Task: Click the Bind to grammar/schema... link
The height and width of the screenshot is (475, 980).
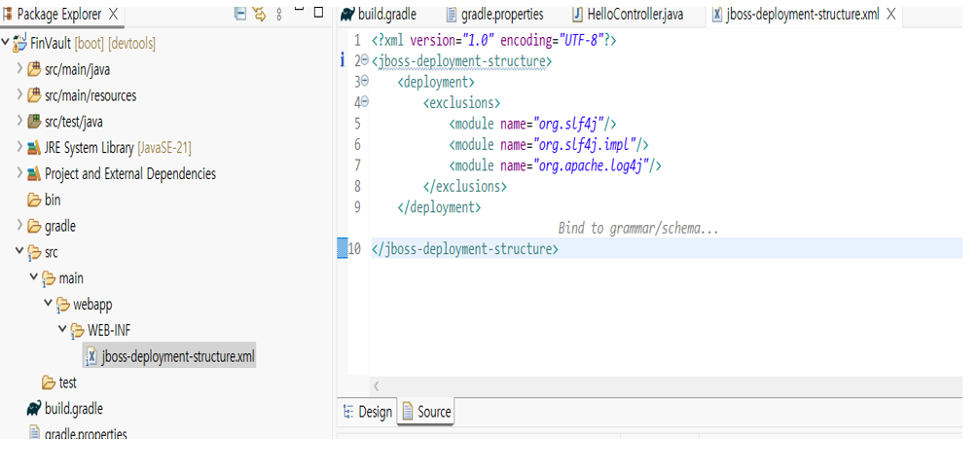Action: coord(638,228)
